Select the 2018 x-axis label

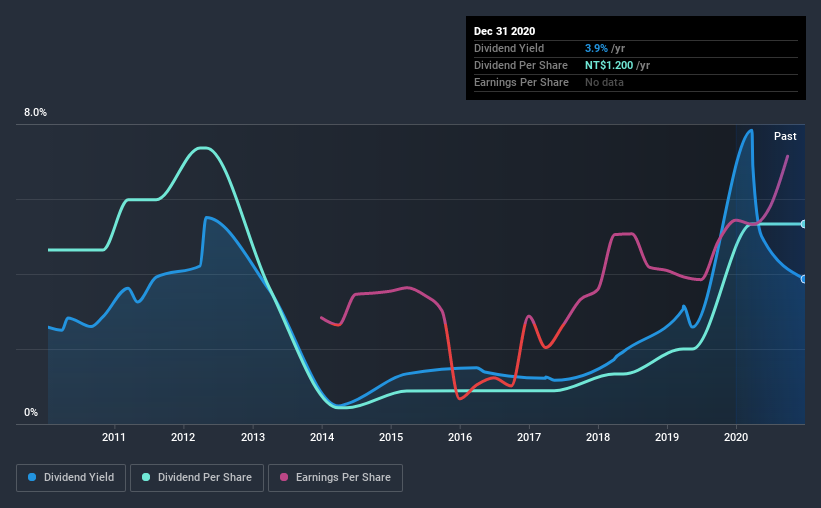[x=598, y=437]
